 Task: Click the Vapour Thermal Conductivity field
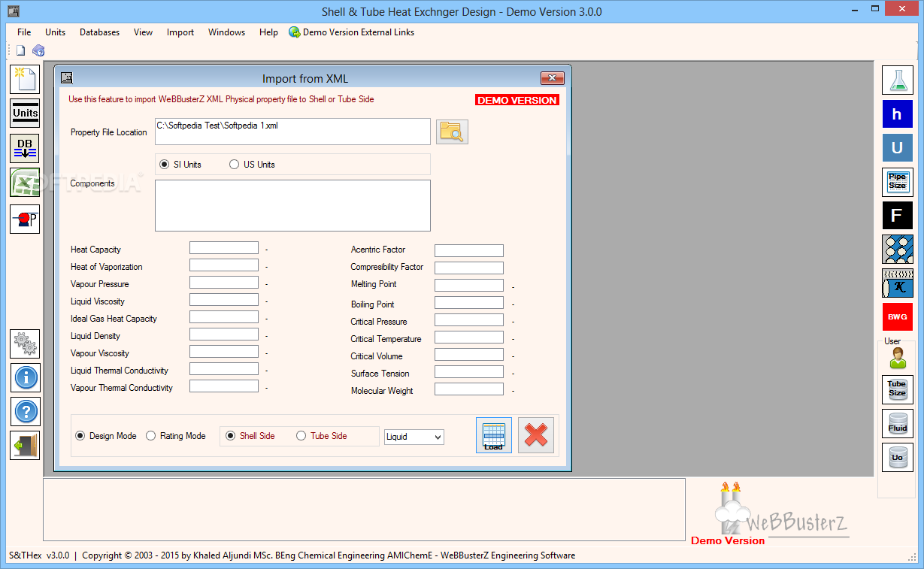(x=224, y=386)
